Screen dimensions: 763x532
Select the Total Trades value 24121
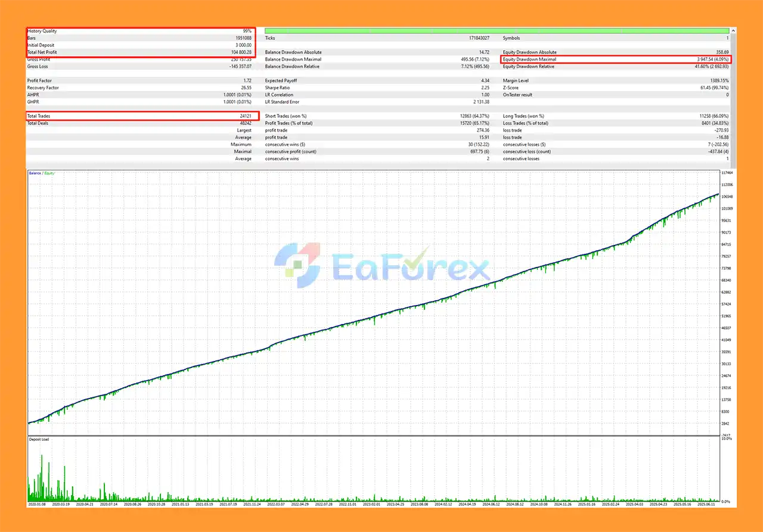coord(246,116)
